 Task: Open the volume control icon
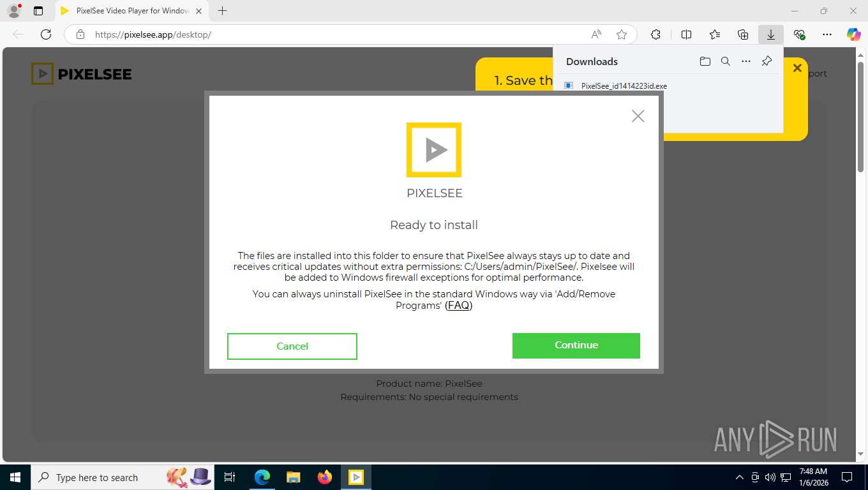pos(770,477)
